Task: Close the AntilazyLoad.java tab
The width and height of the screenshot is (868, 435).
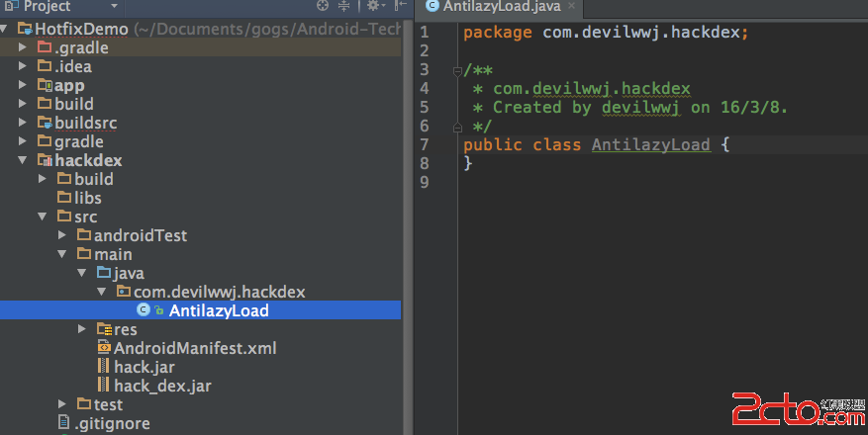Action: pyautogui.click(x=571, y=6)
